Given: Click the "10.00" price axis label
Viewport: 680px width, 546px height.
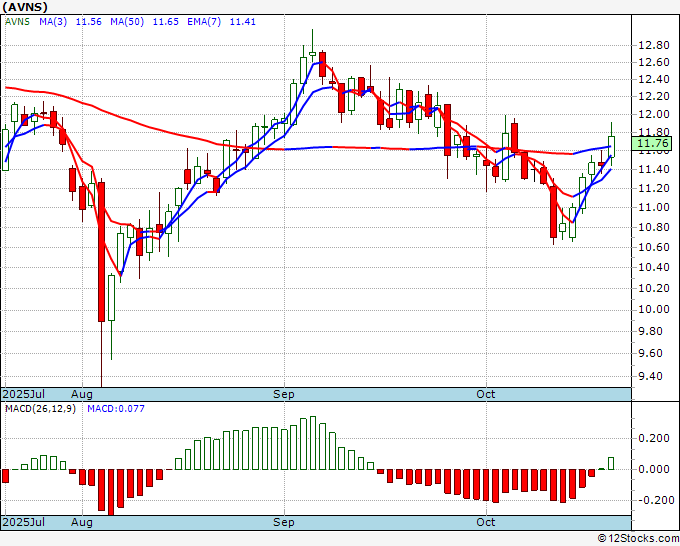Looking at the screenshot, I should coord(654,310).
